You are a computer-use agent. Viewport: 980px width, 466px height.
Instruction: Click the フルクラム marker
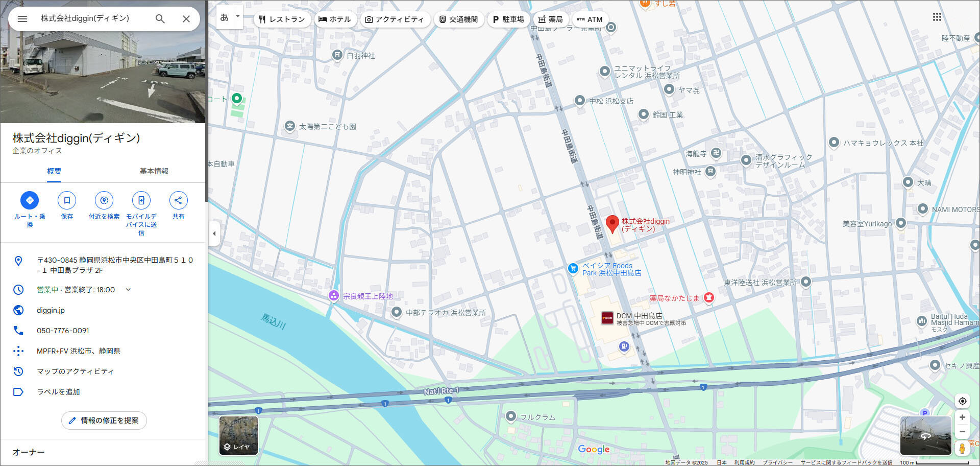(511, 416)
